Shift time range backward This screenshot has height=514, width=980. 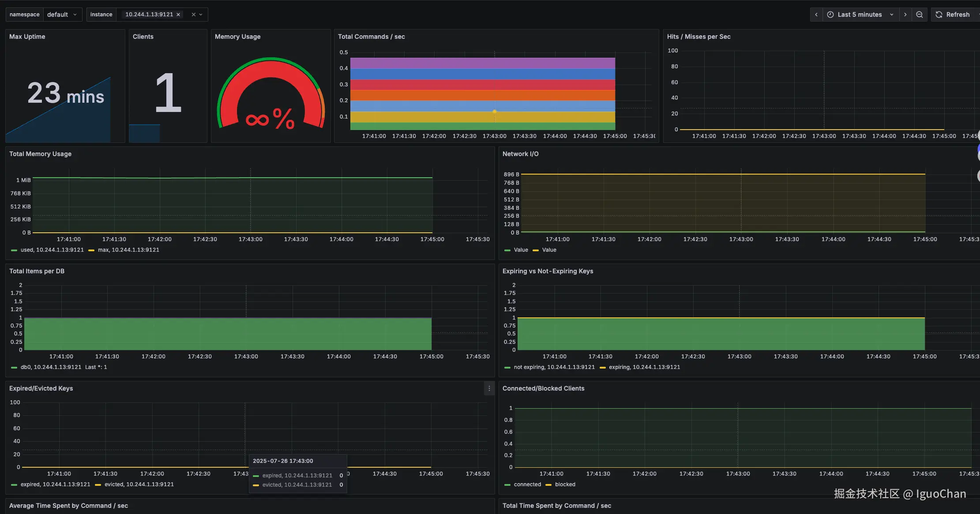816,15
